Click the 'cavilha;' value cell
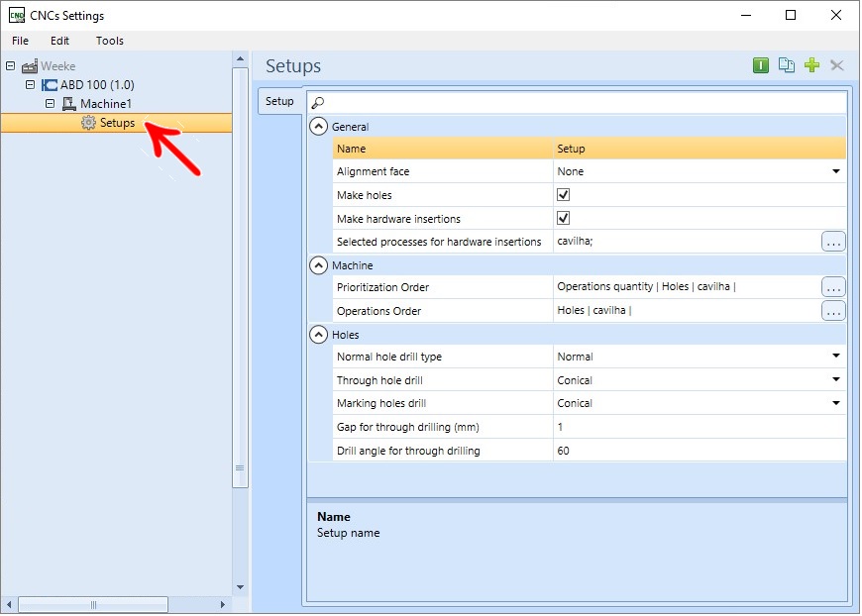This screenshot has height=616, width=862. pyautogui.click(x=688, y=242)
